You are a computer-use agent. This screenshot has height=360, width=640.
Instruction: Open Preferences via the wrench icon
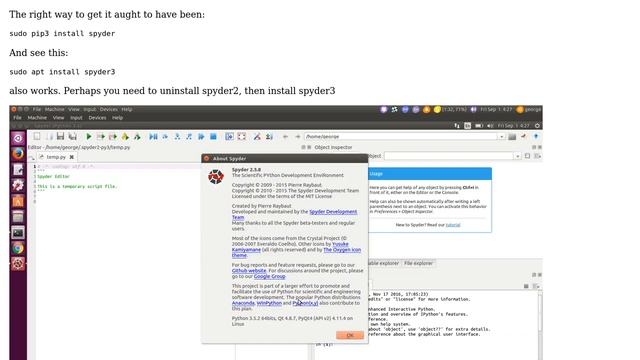pyautogui.click(x=257, y=136)
